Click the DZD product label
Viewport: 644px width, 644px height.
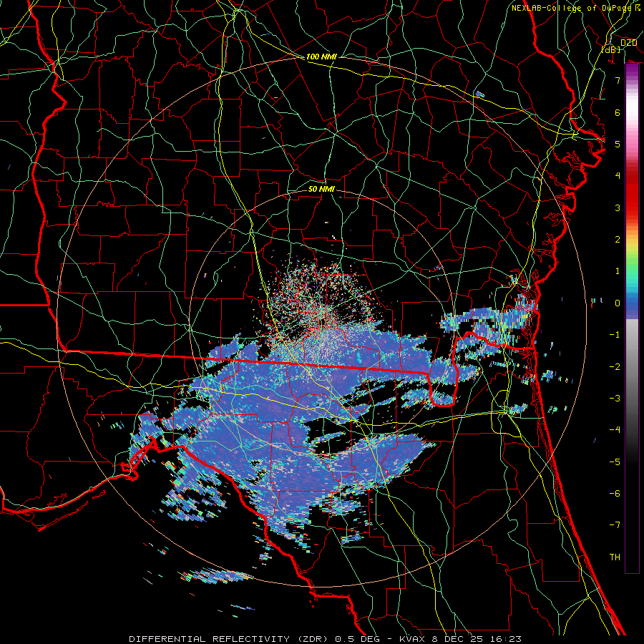[x=628, y=43]
